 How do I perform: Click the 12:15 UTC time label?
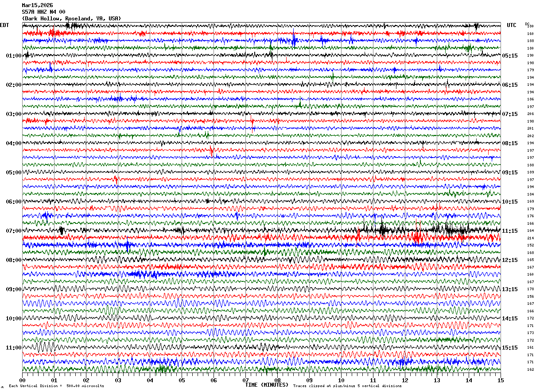[x=510, y=260]
